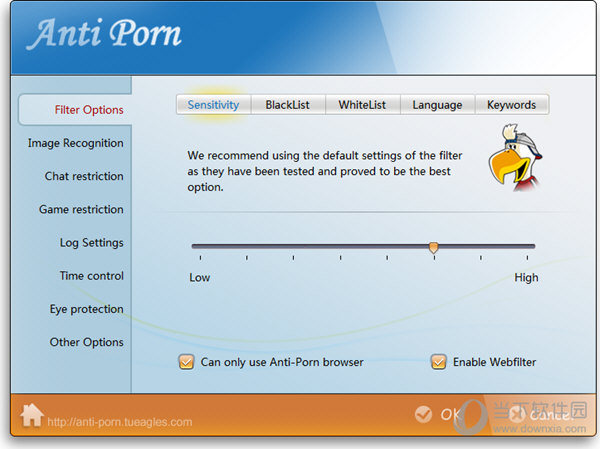Open Chat restriction section
This screenshot has width=600, height=449.
[x=84, y=176]
